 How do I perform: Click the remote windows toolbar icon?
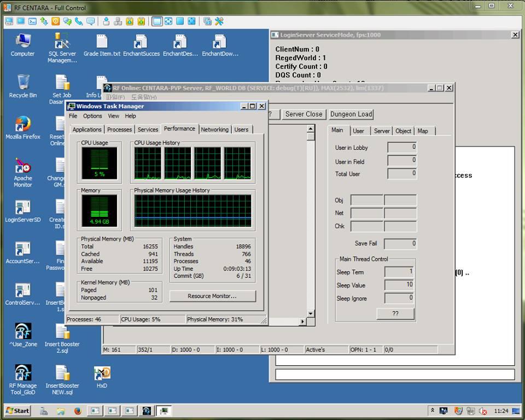pyautogui.click(x=208, y=21)
